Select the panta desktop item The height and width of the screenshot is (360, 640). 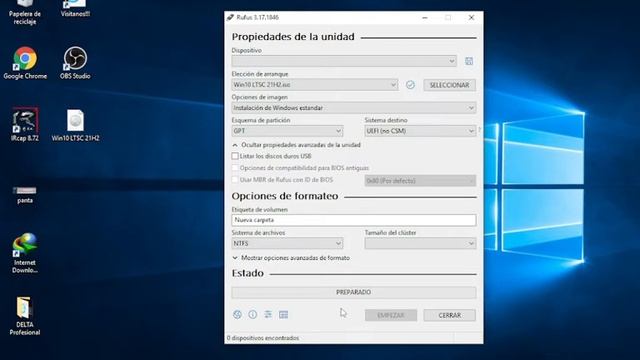[25, 195]
